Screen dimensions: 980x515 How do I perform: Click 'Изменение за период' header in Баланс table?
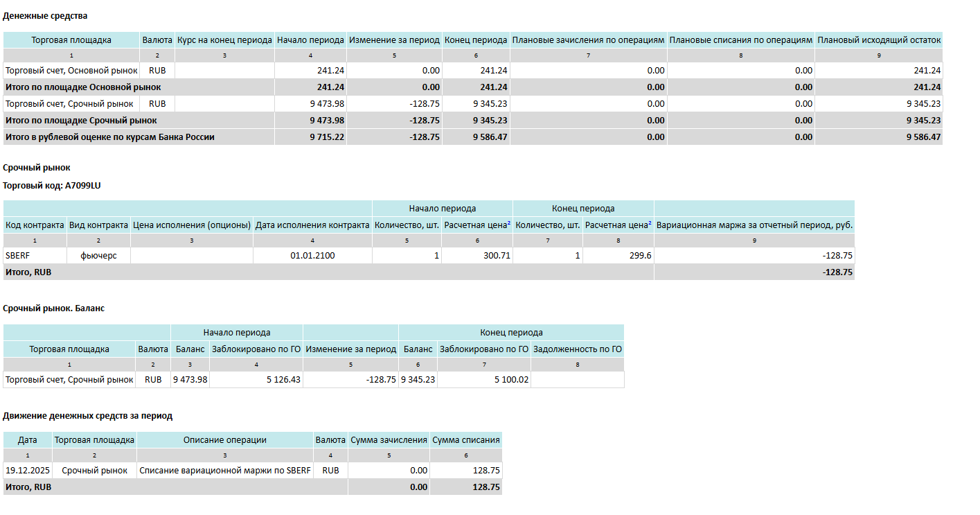point(351,349)
